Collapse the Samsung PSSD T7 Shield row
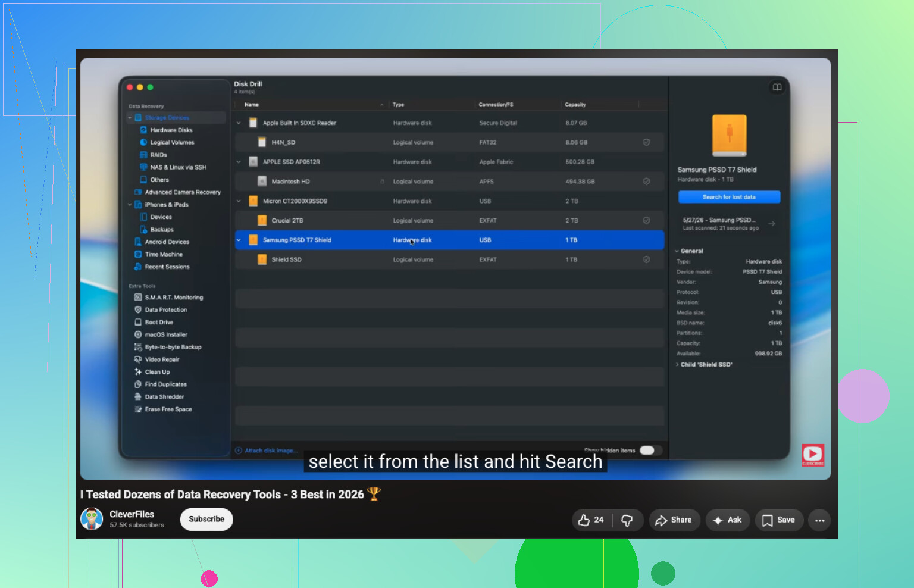The width and height of the screenshot is (914, 588). [x=239, y=240]
